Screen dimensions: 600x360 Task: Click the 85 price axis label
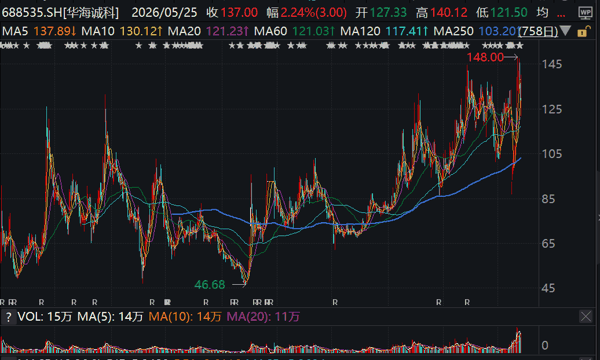pos(548,199)
